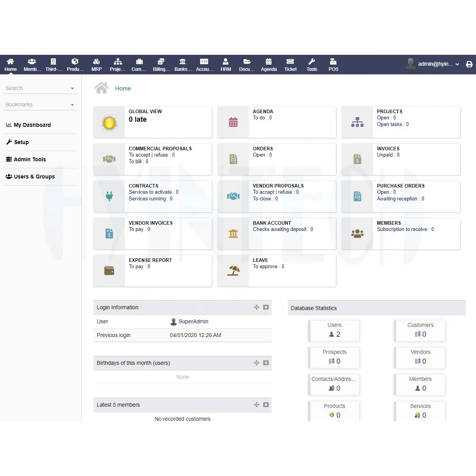Image resolution: width=476 pixels, height=476 pixels.
Task: Click the VENDOR PROPOSALS card title
Action: click(278, 186)
